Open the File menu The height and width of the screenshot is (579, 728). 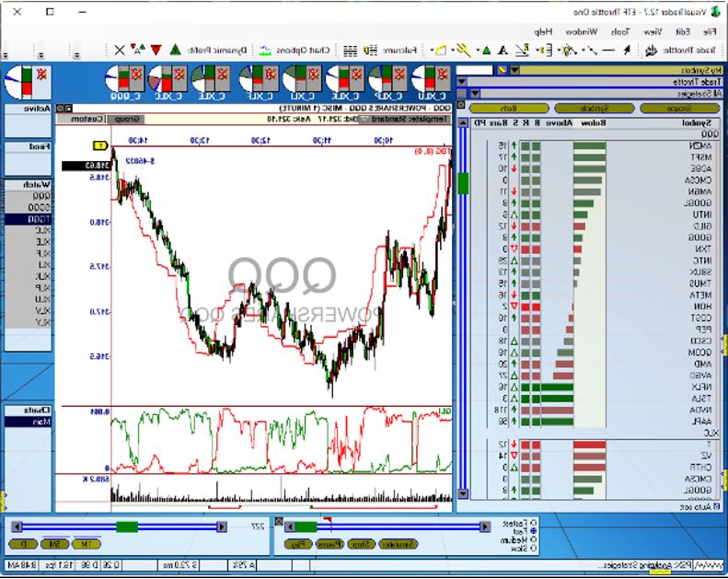point(710,31)
